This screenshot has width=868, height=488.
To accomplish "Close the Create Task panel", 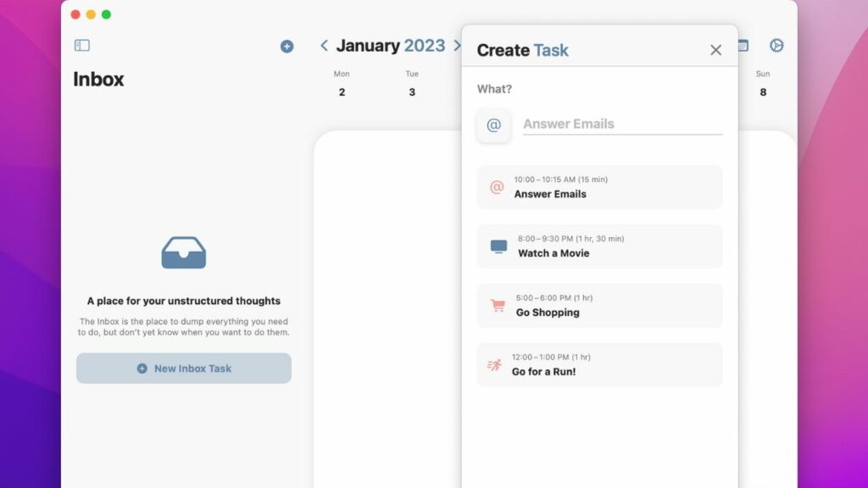I will point(715,50).
